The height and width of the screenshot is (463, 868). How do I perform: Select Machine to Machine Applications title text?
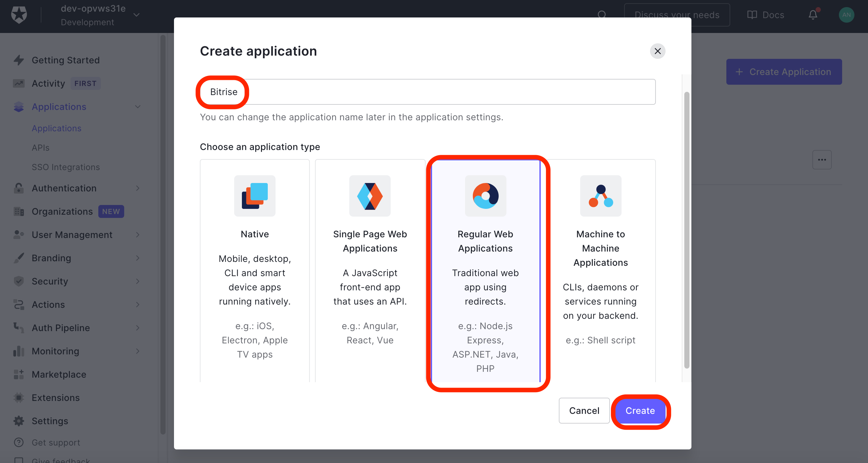tap(601, 248)
